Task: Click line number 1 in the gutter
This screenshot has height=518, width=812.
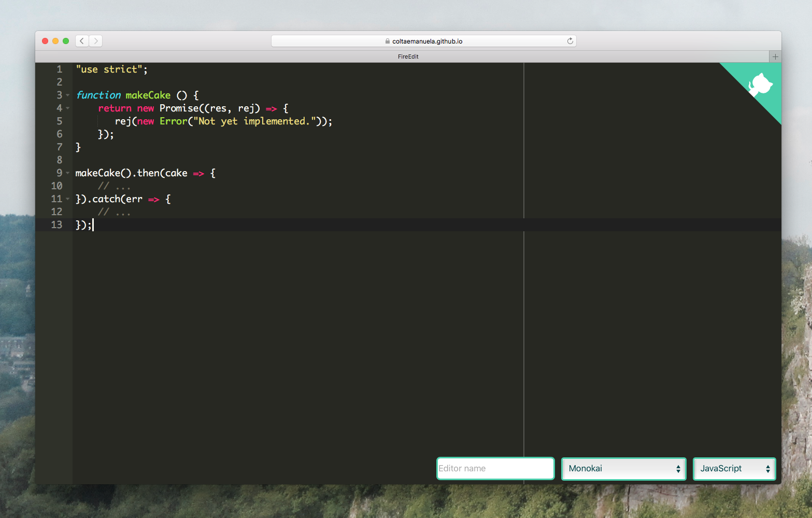Action: coord(59,69)
